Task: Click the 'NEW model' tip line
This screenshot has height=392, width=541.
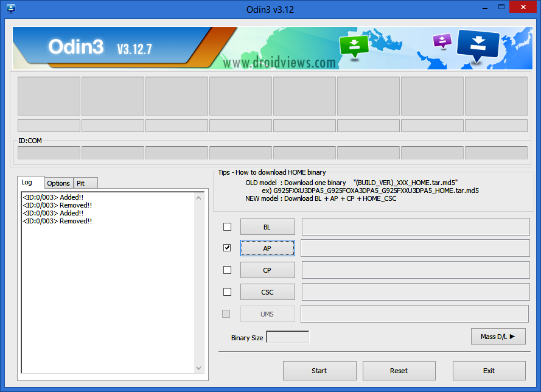Action: 321,198
